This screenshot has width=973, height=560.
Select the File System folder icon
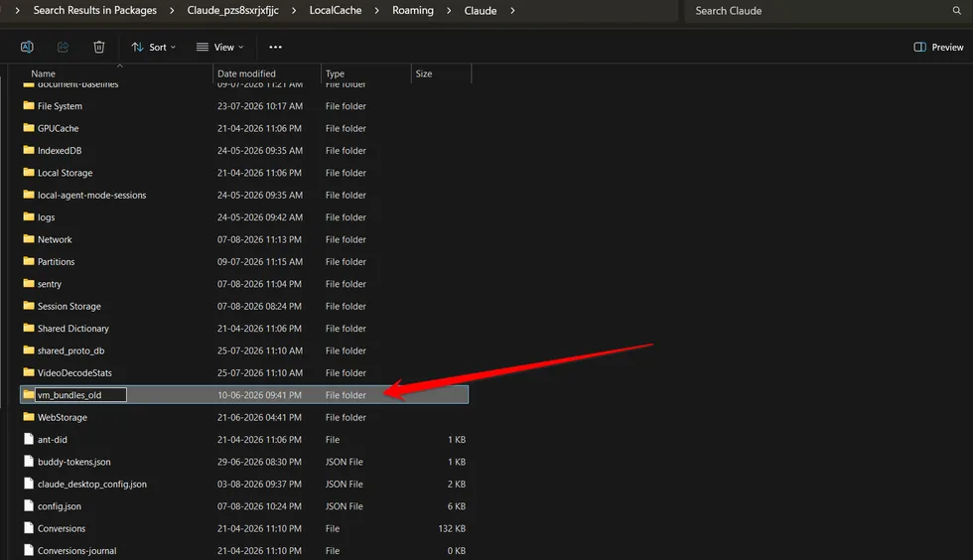[x=29, y=105]
